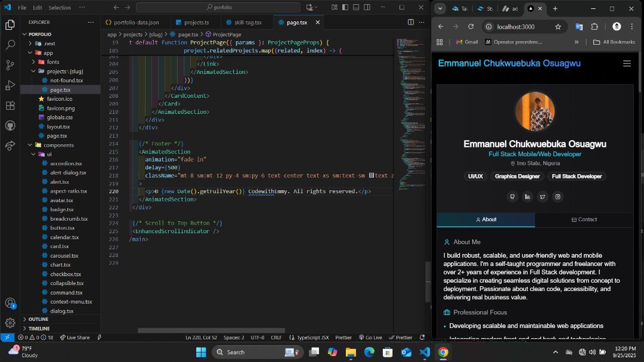The width and height of the screenshot is (644, 362).
Task: Open the Live Share activity icon
Action: pos(10,146)
